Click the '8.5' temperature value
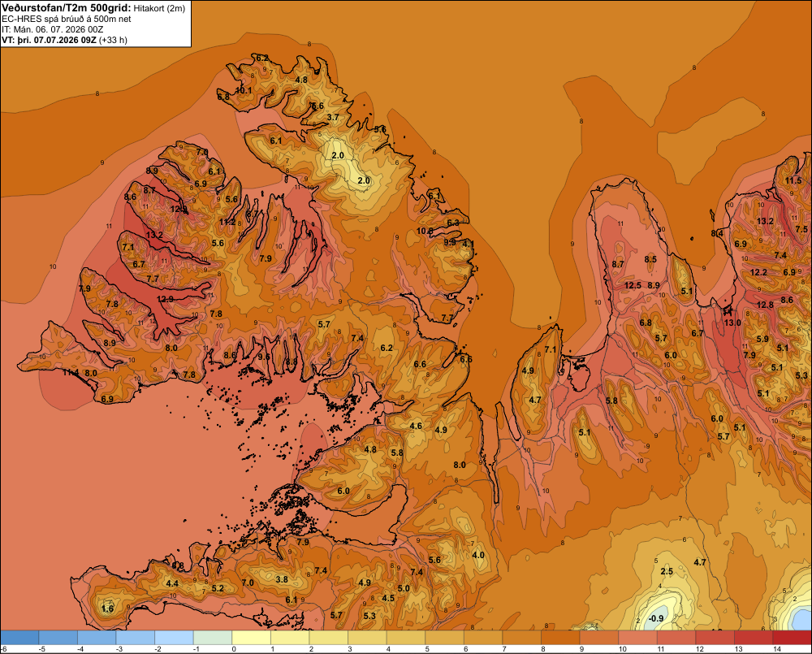 click(x=650, y=260)
